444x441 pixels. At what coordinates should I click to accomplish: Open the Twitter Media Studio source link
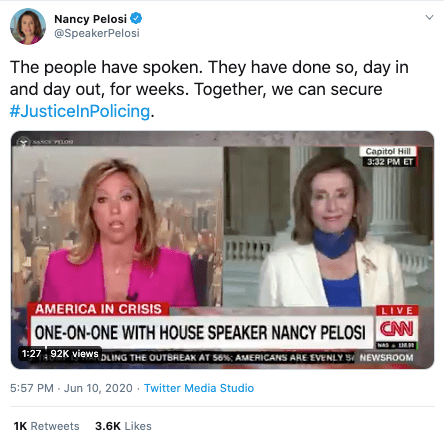[199, 388]
